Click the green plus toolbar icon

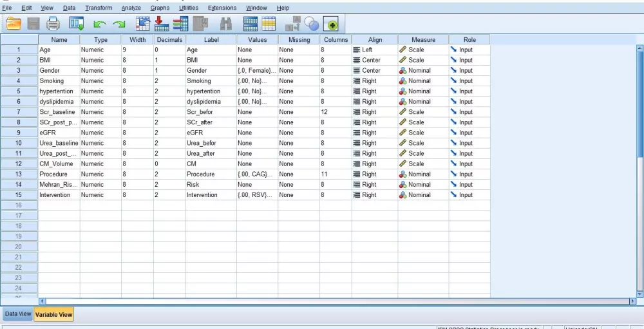point(330,24)
